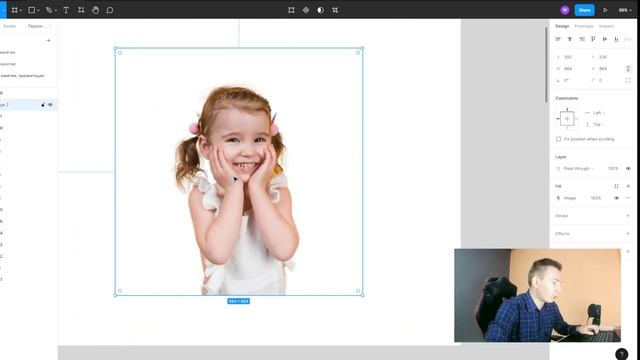Image resolution: width=640 pixels, height=360 pixels.
Task: Click the Use as mask icon
Action: click(x=320, y=10)
